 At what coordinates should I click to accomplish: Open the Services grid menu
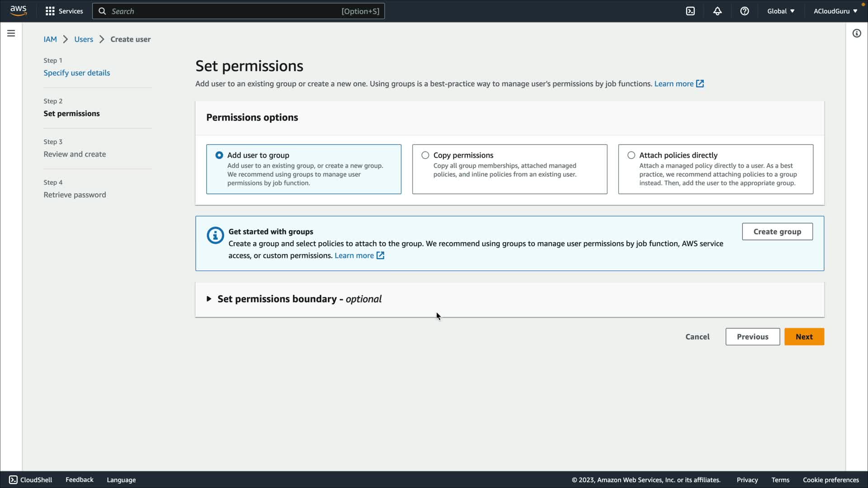(64, 11)
